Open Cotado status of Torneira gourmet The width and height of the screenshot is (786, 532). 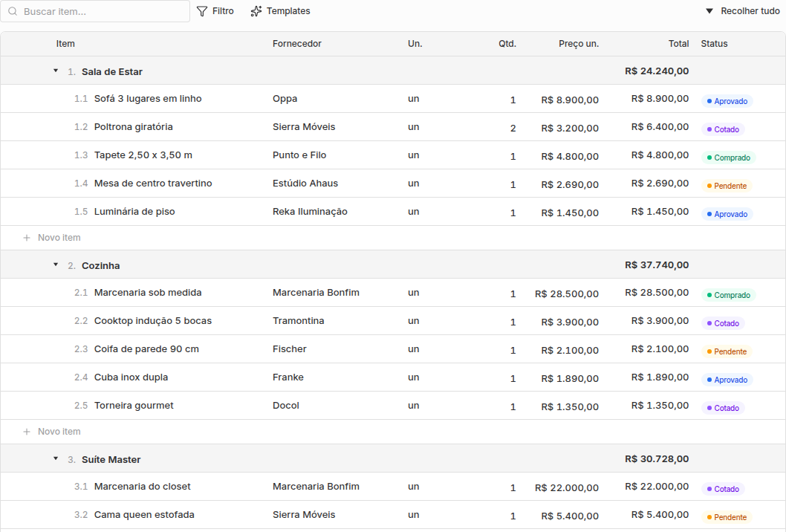[x=723, y=408]
